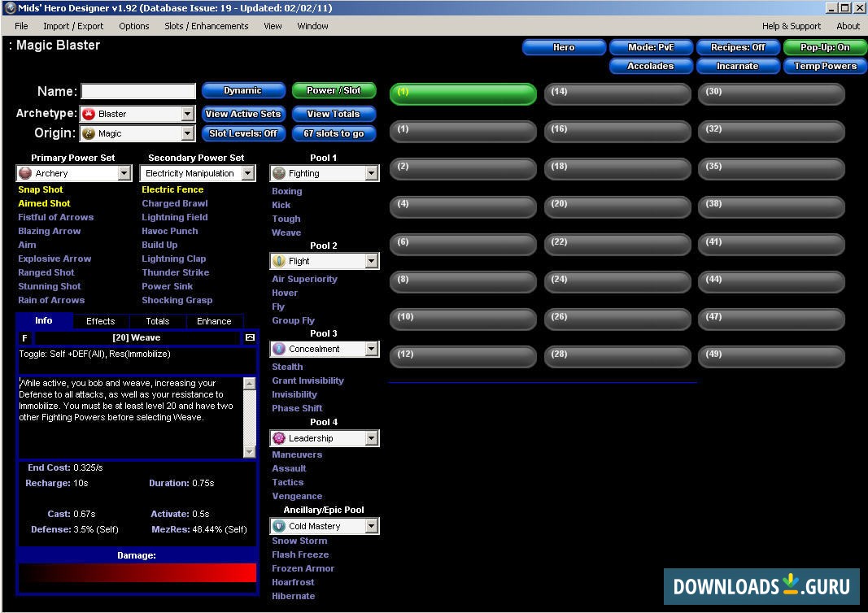
Task: Click the F lock button in the info panel
Action: (24, 338)
